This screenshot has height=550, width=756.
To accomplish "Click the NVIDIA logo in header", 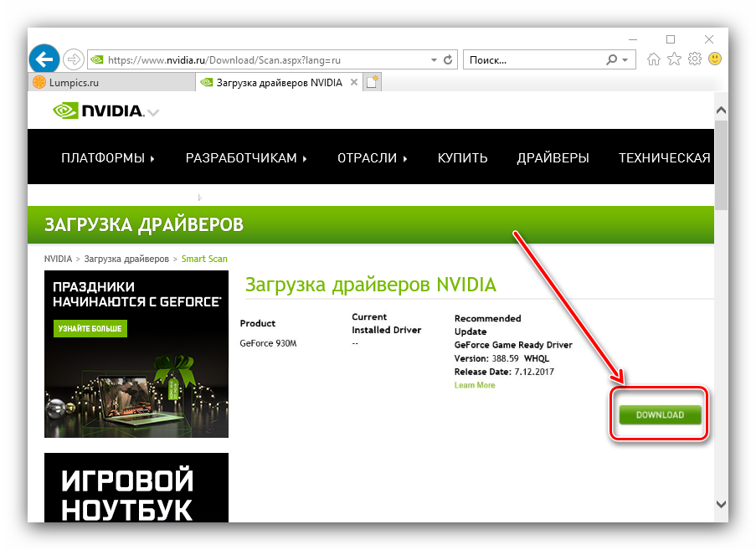I will click(98, 111).
